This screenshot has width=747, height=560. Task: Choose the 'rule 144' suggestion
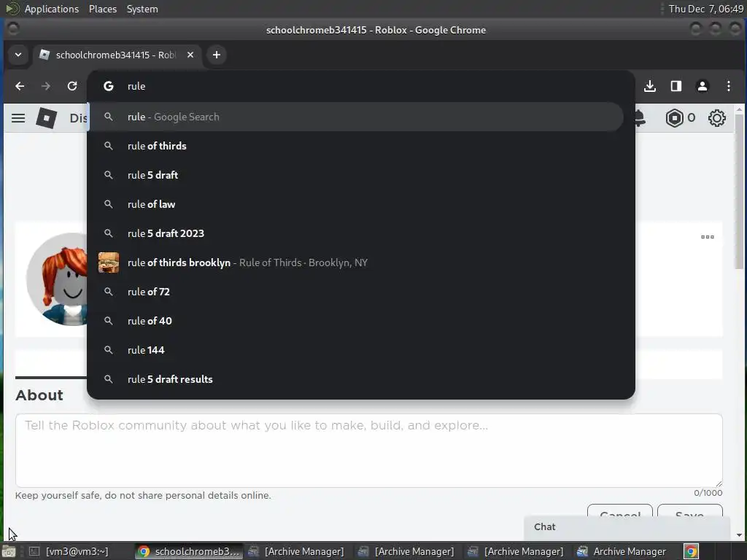(x=356, y=350)
